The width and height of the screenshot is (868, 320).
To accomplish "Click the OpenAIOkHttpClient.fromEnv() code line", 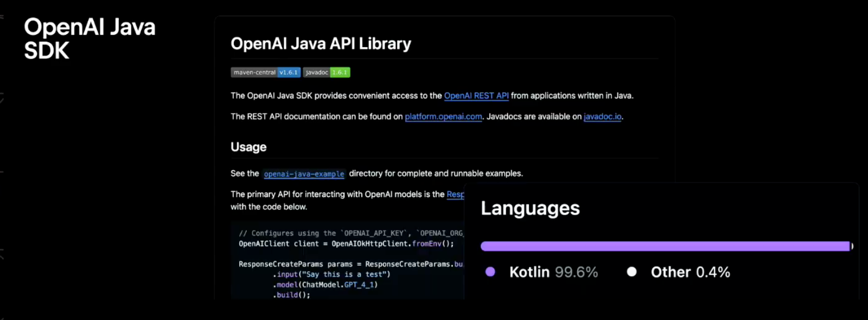I will [x=346, y=244].
